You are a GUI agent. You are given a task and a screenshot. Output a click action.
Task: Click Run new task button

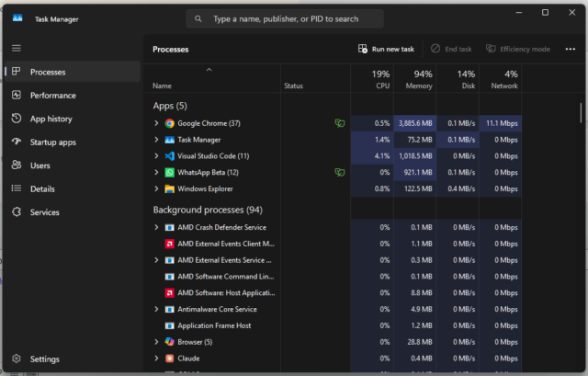tap(386, 49)
